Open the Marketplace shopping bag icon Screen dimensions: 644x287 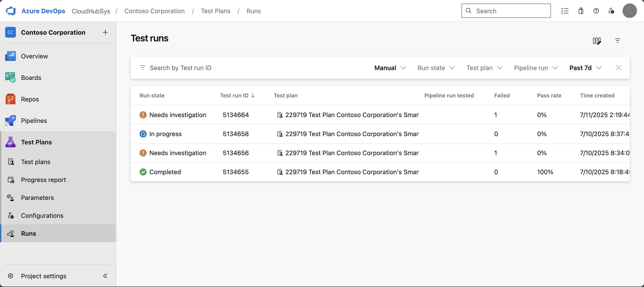pos(581,11)
